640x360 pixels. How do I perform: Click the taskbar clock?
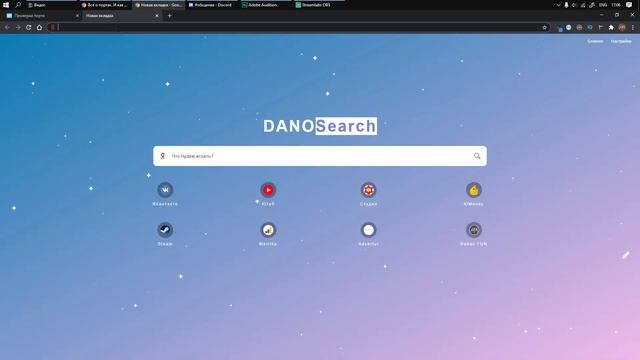point(616,5)
